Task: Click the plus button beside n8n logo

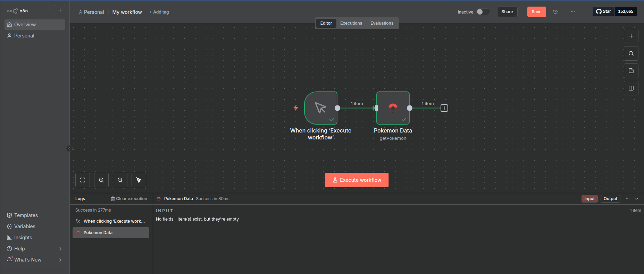Action: click(x=60, y=10)
